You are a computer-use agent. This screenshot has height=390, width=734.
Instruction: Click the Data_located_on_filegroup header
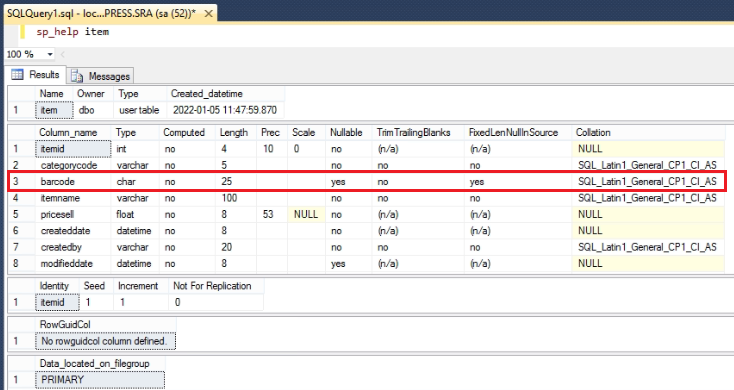(x=100, y=364)
